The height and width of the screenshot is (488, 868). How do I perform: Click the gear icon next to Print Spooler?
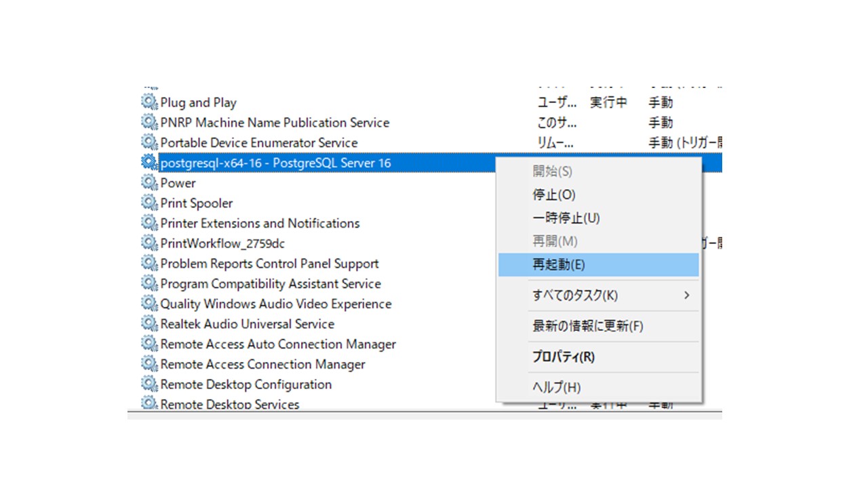tap(149, 203)
